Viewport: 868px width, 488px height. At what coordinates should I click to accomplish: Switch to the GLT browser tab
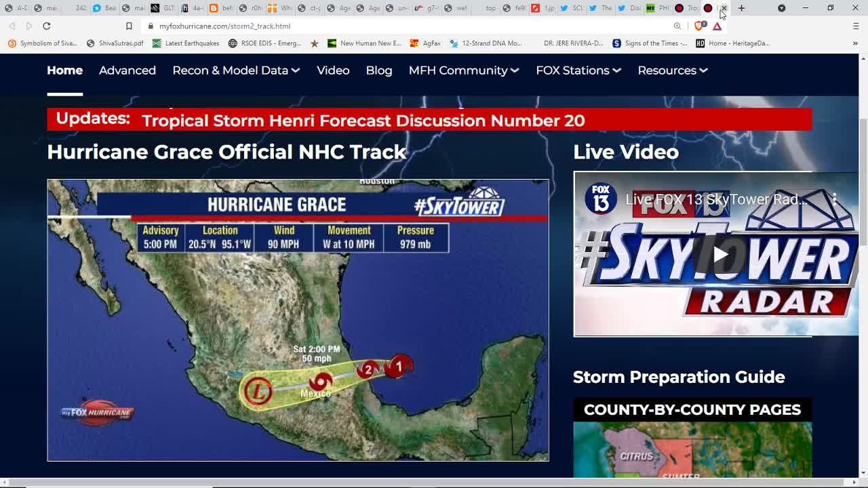[x=163, y=8]
